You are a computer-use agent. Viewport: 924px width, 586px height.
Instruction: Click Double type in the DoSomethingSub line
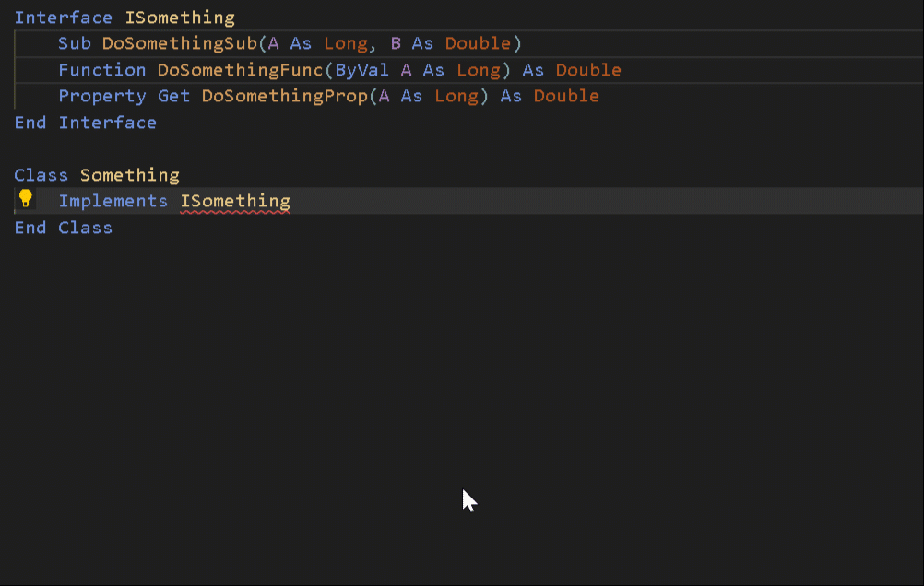point(478,43)
